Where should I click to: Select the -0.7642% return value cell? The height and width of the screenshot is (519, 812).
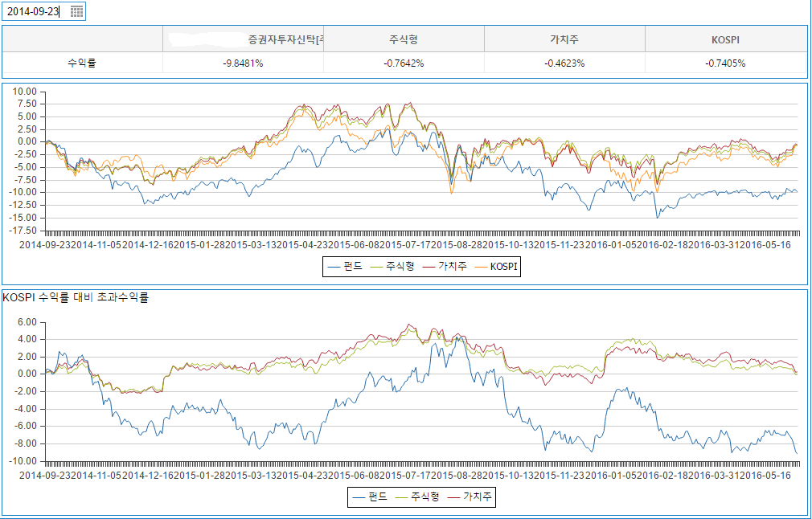pyautogui.click(x=404, y=63)
